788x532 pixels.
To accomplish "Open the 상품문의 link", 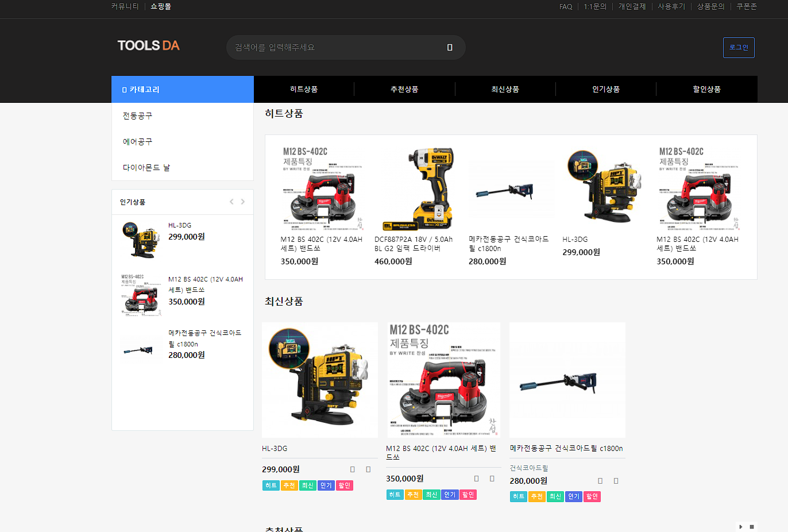I will 711,6.
